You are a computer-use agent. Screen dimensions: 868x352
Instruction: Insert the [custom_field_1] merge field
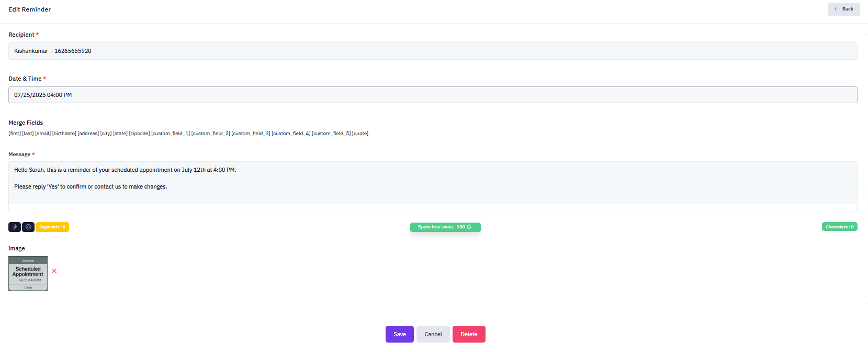171,134
